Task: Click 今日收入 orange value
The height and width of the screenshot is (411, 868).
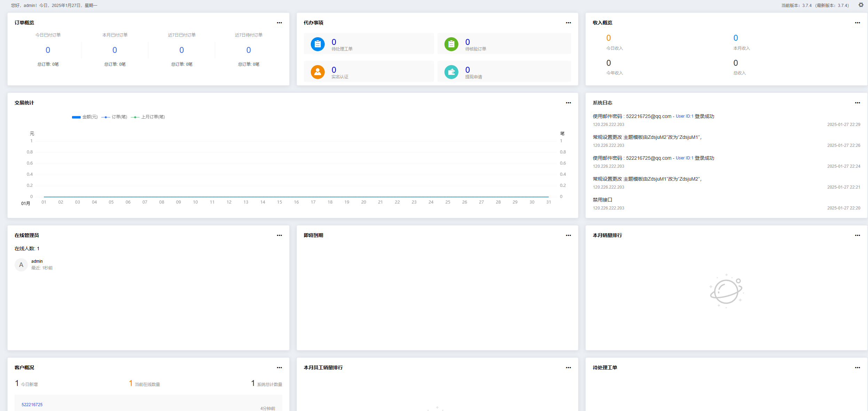Action: coord(608,38)
